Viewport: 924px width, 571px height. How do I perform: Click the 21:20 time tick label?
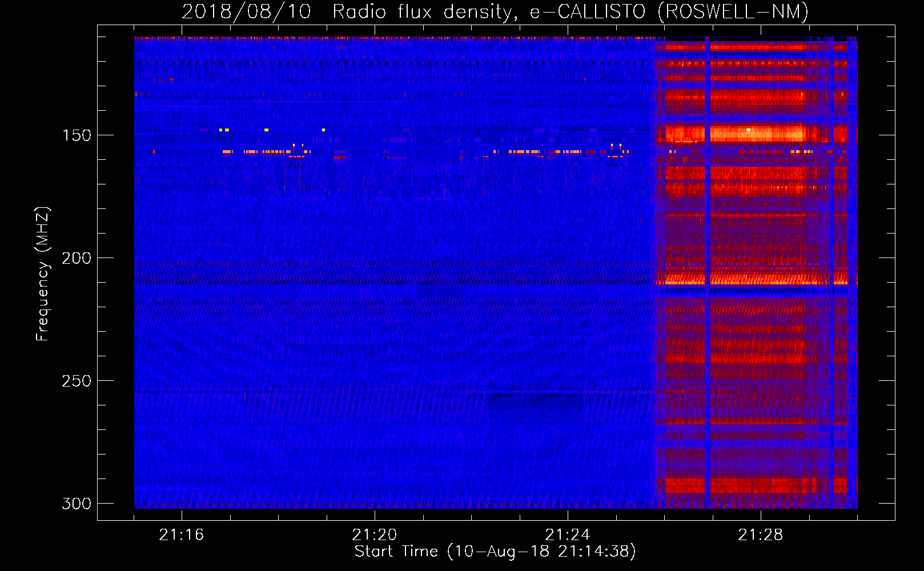[375, 534]
